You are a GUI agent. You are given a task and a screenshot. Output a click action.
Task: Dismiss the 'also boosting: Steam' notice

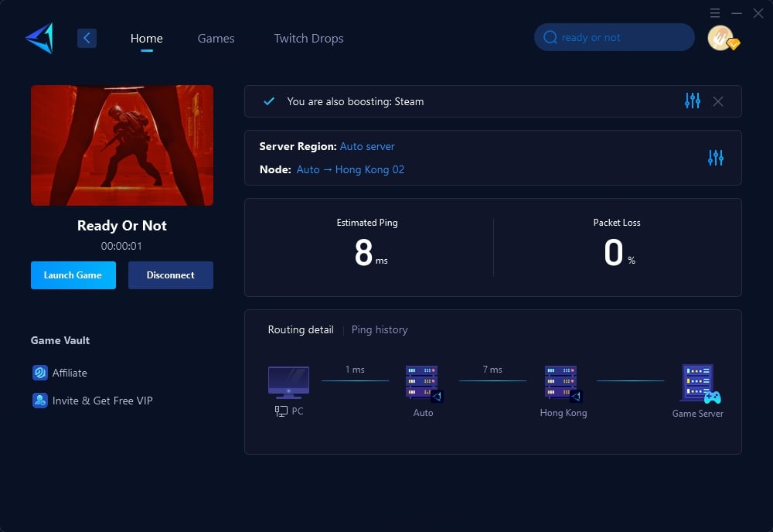[718, 101]
